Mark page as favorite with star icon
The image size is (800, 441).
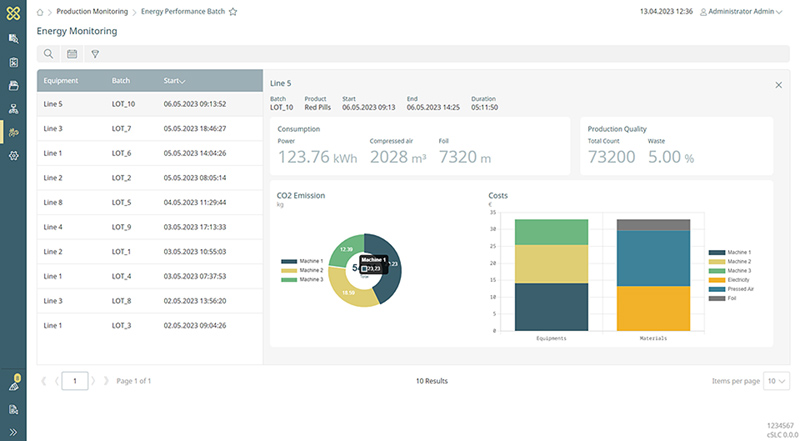tap(233, 12)
